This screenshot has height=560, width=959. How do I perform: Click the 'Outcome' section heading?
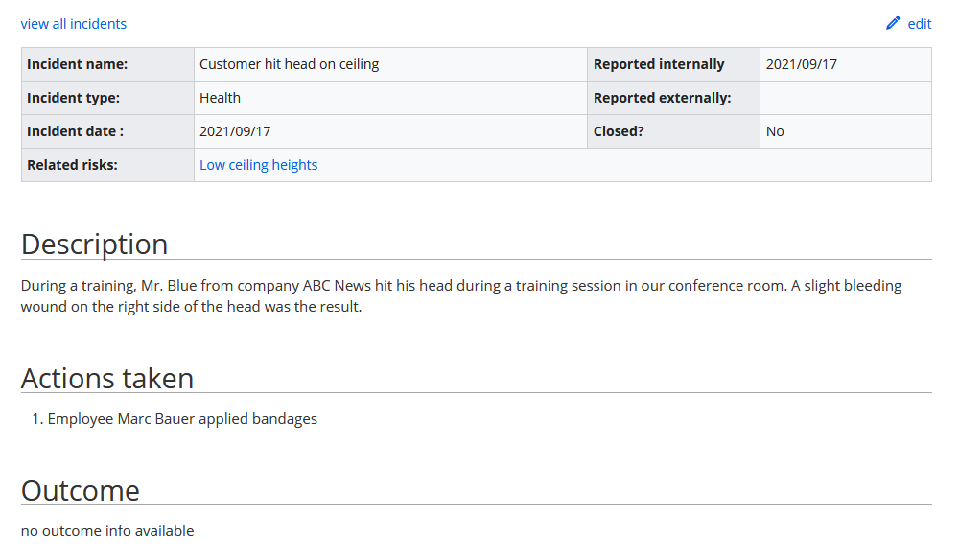pos(81,491)
